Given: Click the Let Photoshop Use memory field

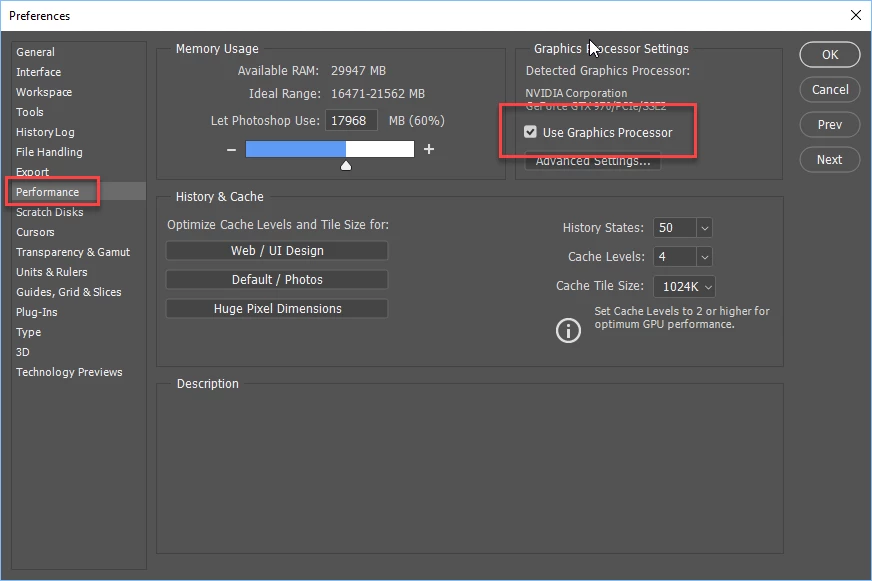Looking at the screenshot, I should point(351,121).
